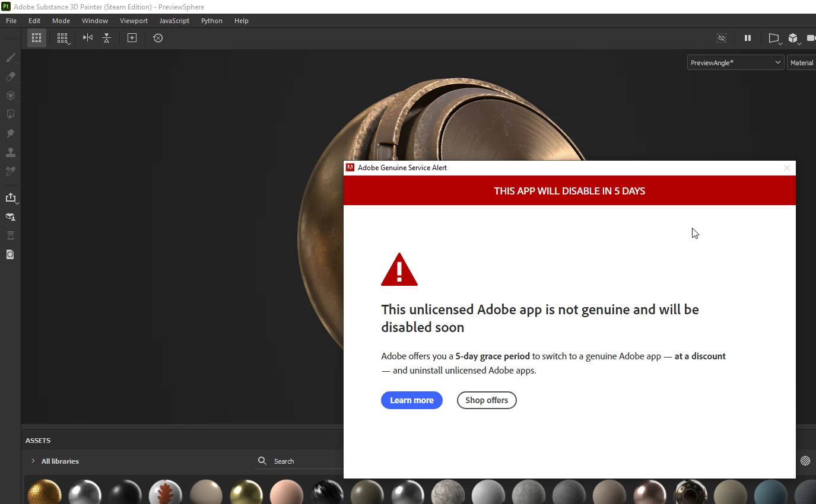The image size is (816, 504).
Task: Select the shiny brass gold material thumbnail
Action: pos(246,492)
